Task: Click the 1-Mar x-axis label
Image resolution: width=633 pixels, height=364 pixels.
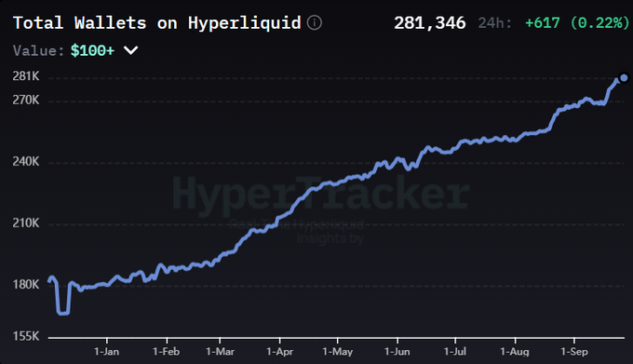Action: tap(220, 352)
